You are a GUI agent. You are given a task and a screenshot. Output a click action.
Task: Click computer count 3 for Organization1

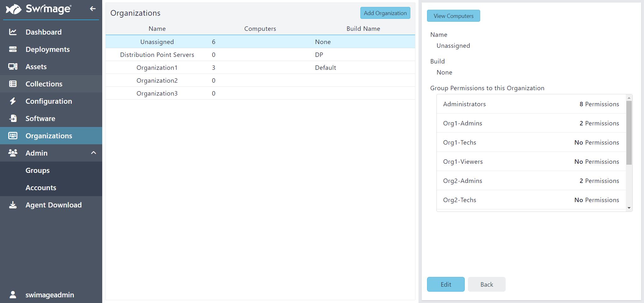pos(214,68)
